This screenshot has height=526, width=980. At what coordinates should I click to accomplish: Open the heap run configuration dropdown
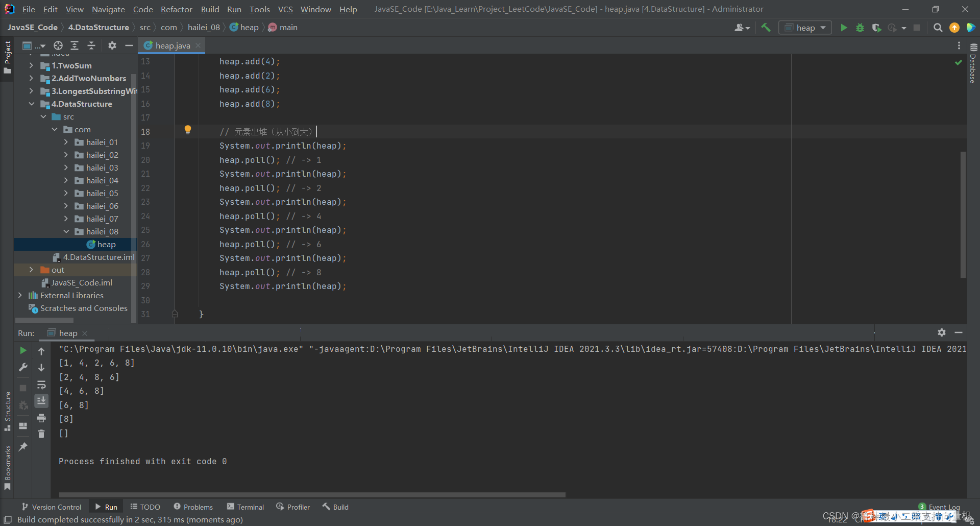click(x=805, y=28)
